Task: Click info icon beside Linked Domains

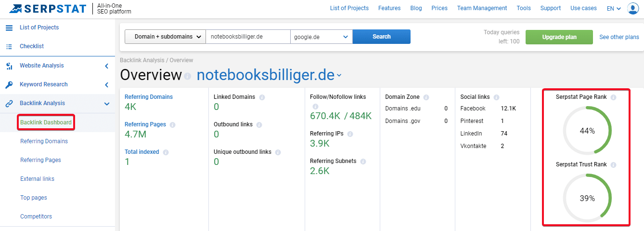Action: point(262,97)
